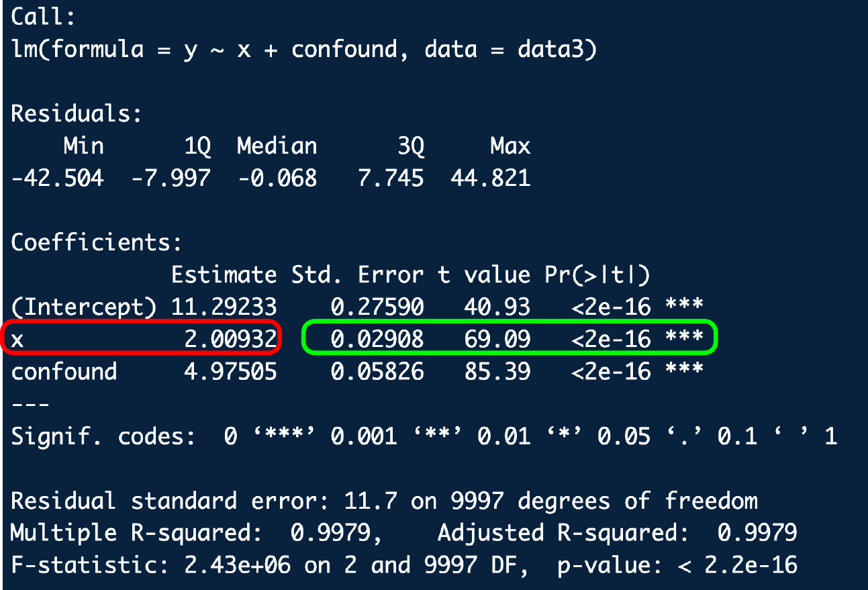Click the p-value < 2.2e-16 text

tap(677, 565)
